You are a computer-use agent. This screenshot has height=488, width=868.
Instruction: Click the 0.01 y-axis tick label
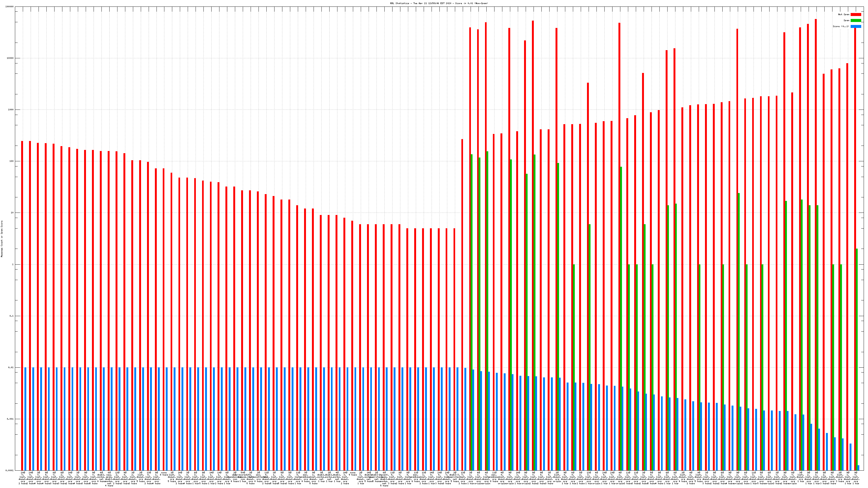coord(11,368)
